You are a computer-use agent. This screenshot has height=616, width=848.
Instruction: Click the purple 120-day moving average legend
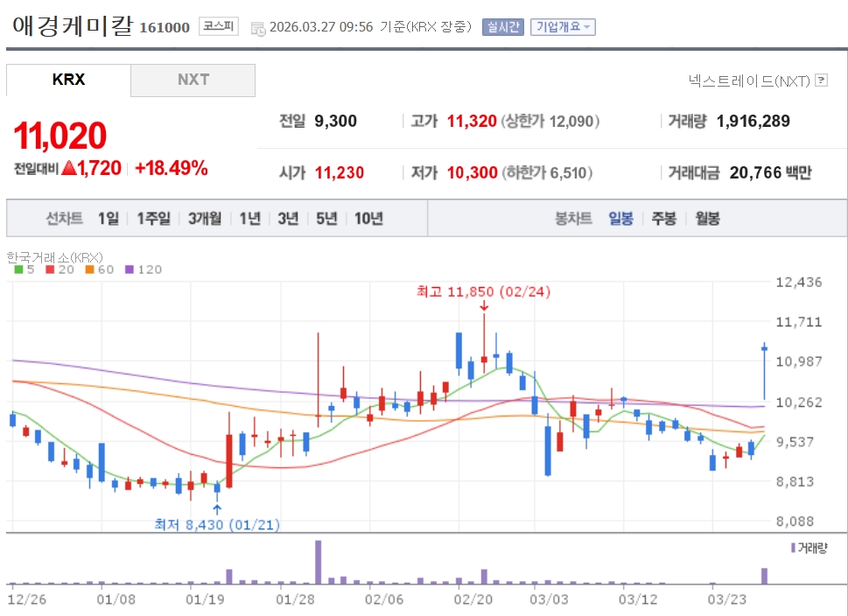click(144, 269)
